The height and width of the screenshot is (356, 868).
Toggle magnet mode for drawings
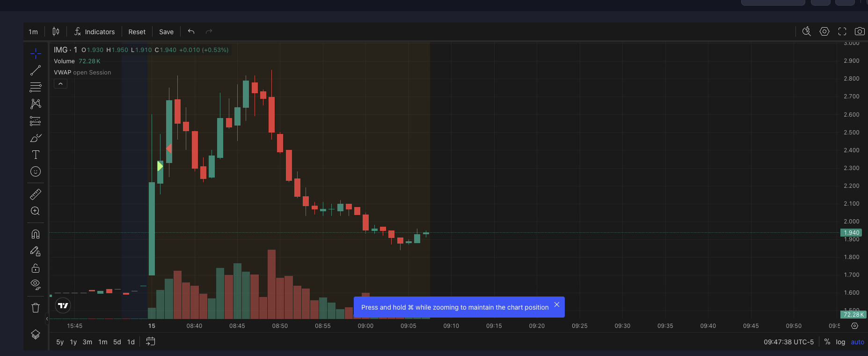point(36,234)
